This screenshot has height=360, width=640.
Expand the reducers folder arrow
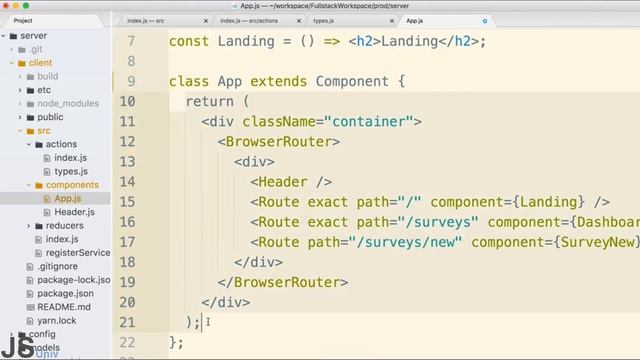[x=29, y=226]
